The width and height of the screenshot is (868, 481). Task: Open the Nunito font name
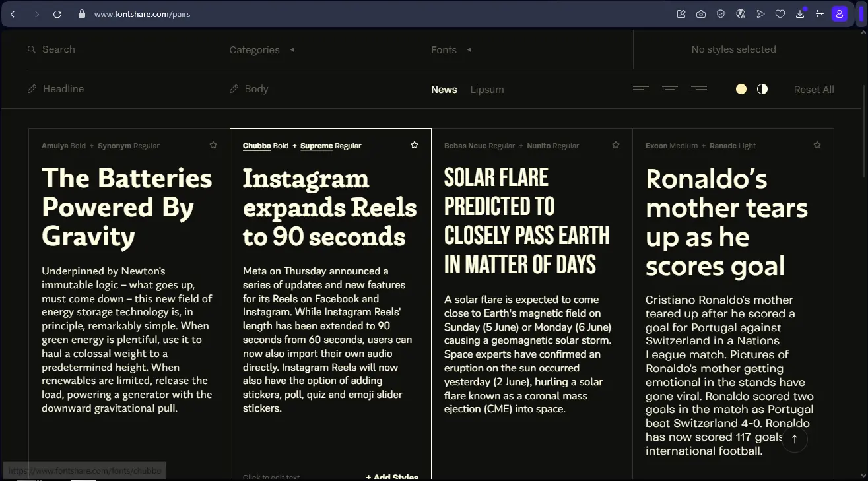tap(539, 146)
